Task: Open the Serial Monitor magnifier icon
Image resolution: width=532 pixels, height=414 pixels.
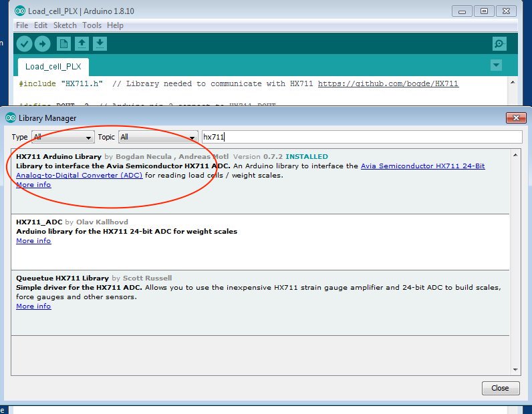Action: [499, 44]
